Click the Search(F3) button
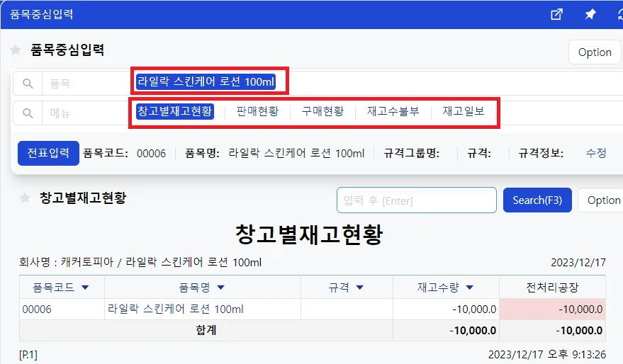Viewport: 623px width, 364px height. click(x=537, y=200)
